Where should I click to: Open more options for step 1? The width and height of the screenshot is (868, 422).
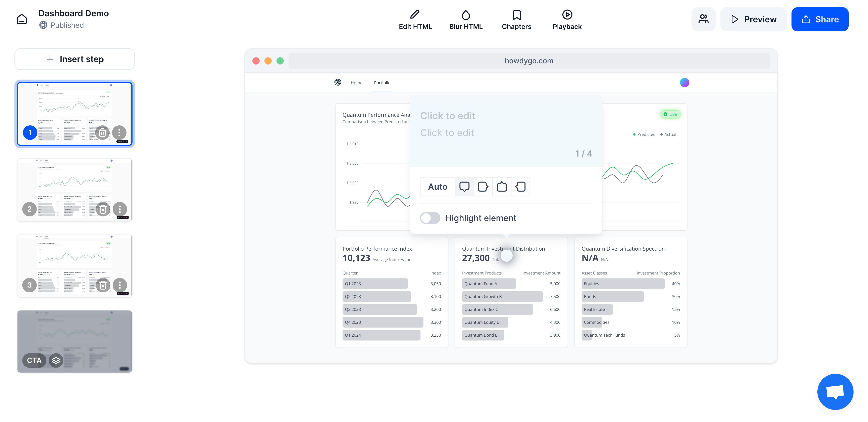click(x=119, y=133)
